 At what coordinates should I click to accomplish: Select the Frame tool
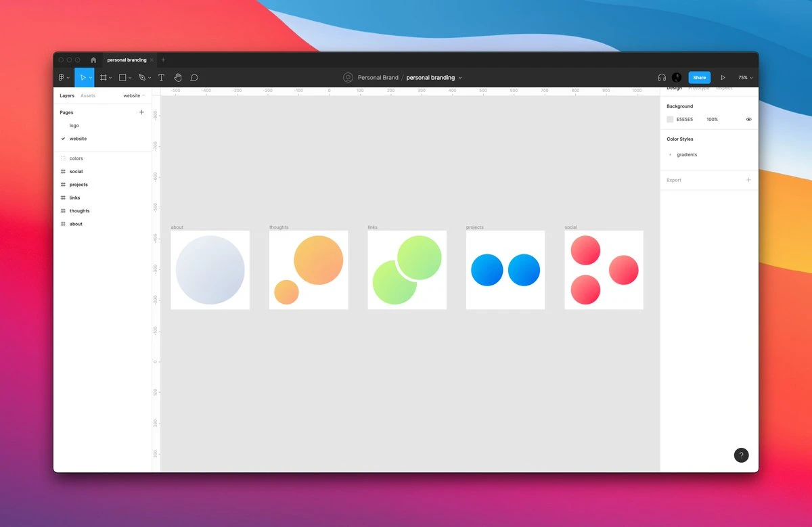pyautogui.click(x=104, y=78)
